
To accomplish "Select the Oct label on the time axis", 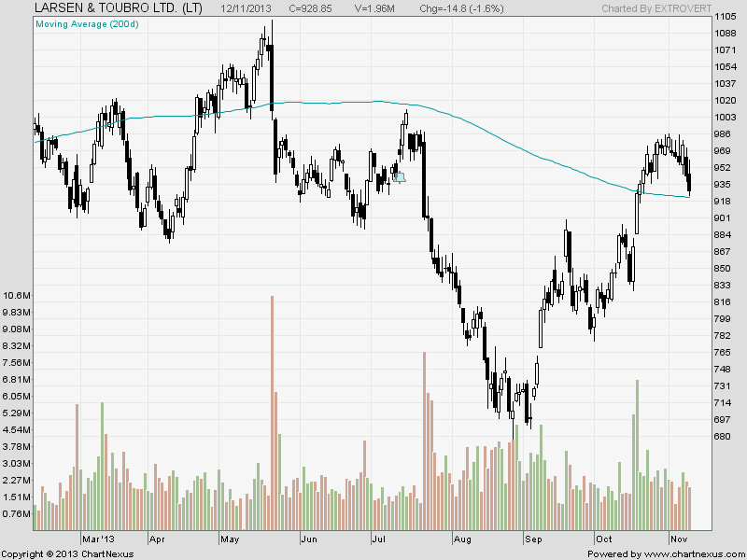I will point(604,539).
